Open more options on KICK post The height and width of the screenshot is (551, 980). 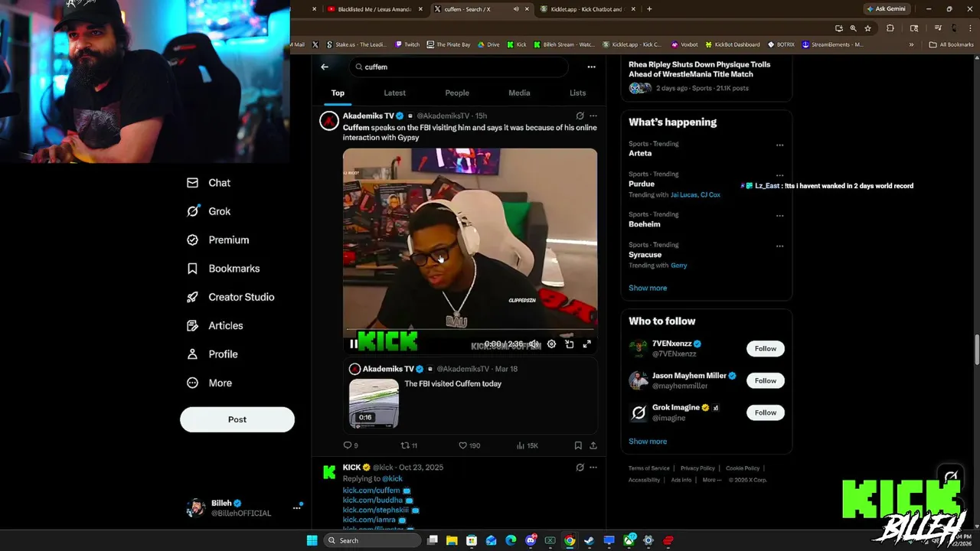(x=593, y=467)
